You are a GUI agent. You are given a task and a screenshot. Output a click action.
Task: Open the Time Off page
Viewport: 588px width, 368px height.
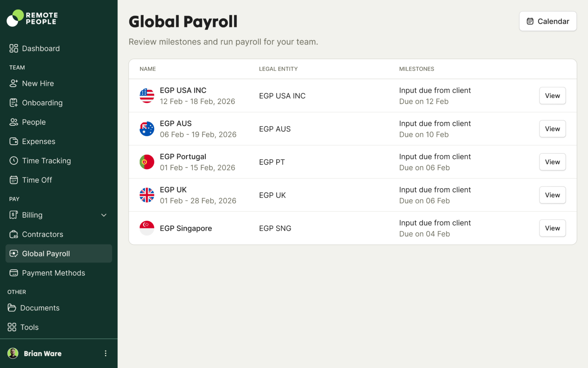click(x=37, y=180)
